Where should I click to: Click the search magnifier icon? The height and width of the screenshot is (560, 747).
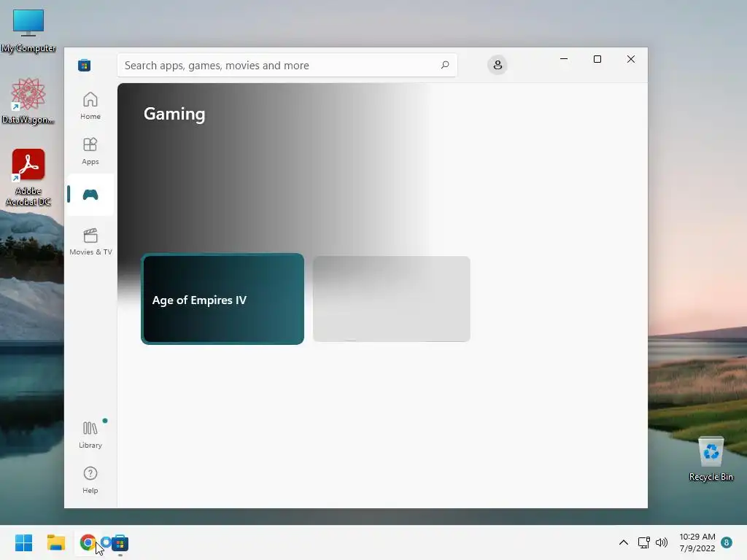[445, 65]
